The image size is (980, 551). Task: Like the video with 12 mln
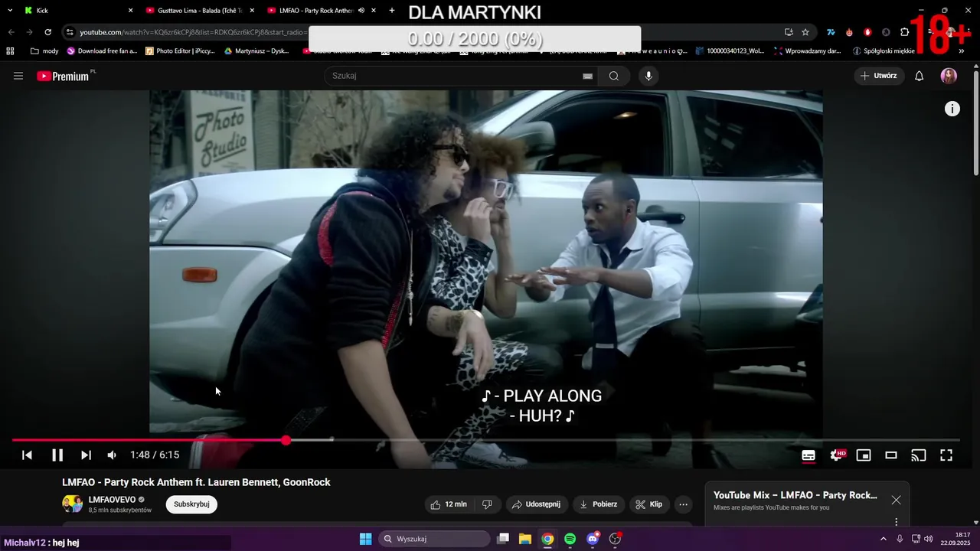pos(449,504)
